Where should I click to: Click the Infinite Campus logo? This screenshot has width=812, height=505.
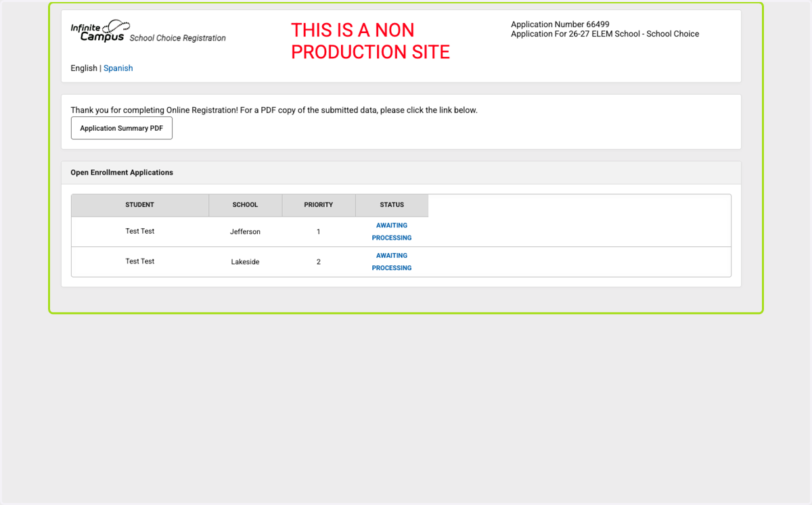coord(100,31)
